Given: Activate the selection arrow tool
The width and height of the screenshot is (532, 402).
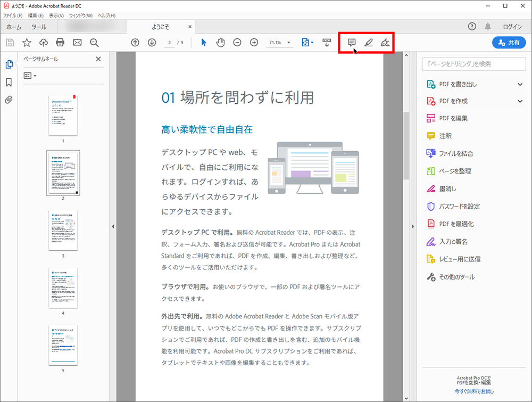Looking at the screenshot, I should point(204,43).
